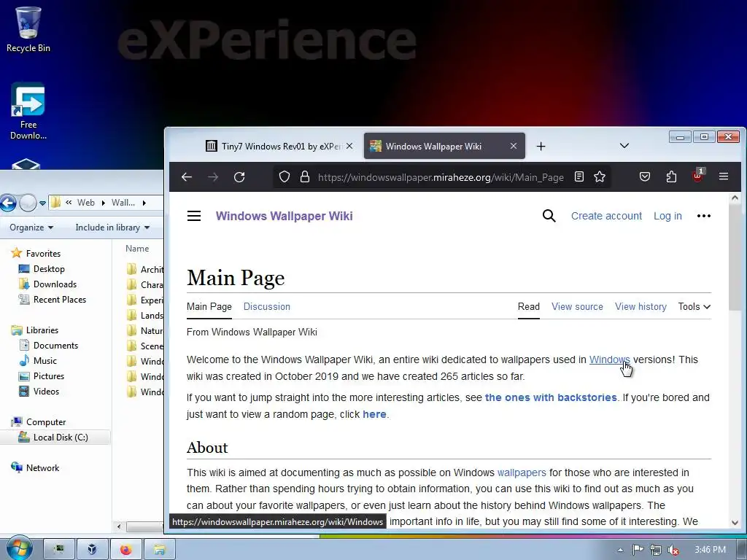Click the taskbar clock showing 3:46 PM
This screenshot has height=560, width=747.
click(x=710, y=550)
